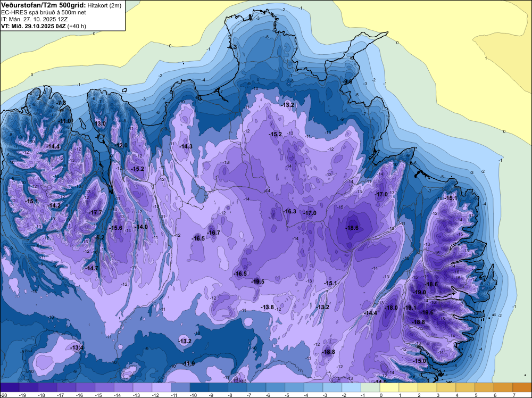Select the -19.6 temperature label
Viewport: 532px width, 398px height.
427,312
